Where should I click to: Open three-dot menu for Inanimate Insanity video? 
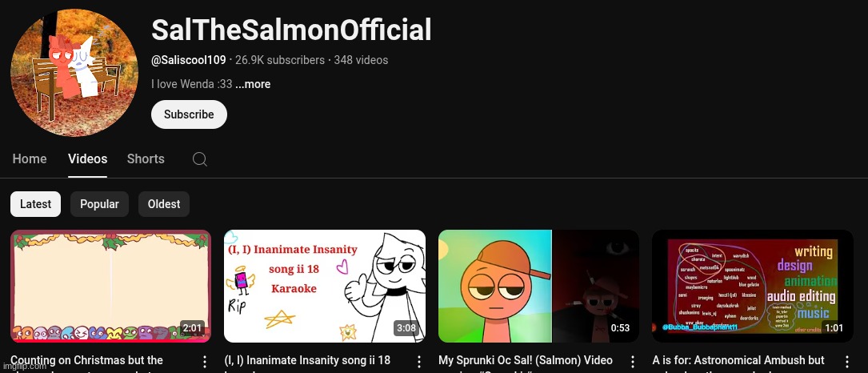click(x=418, y=362)
